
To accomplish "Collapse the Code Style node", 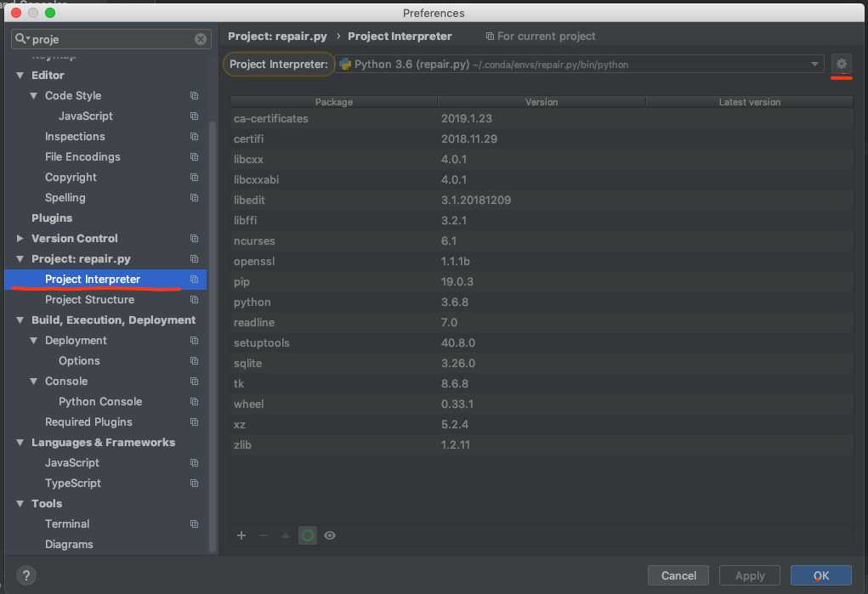I will click(34, 96).
